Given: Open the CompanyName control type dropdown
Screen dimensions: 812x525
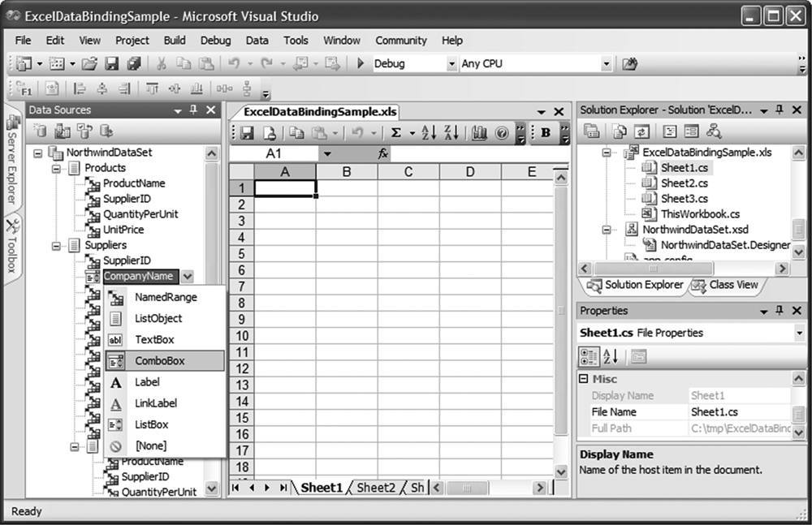Looking at the screenshot, I should 188,277.
